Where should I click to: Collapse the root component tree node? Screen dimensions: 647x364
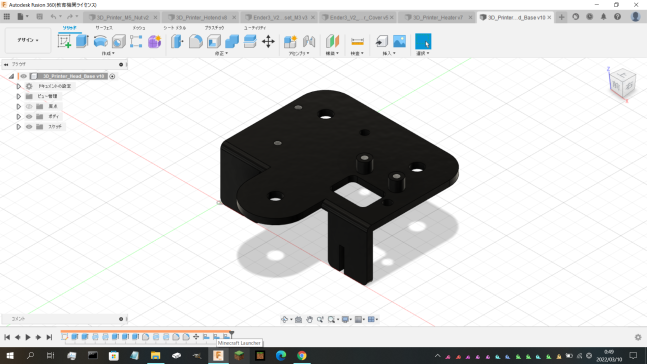pyautogui.click(x=12, y=76)
